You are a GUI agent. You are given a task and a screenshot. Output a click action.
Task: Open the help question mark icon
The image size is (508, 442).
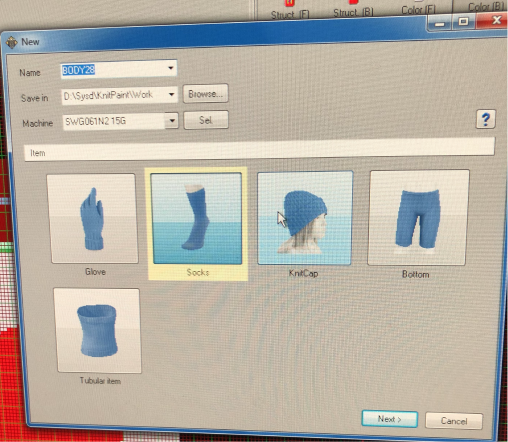click(485, 119)
